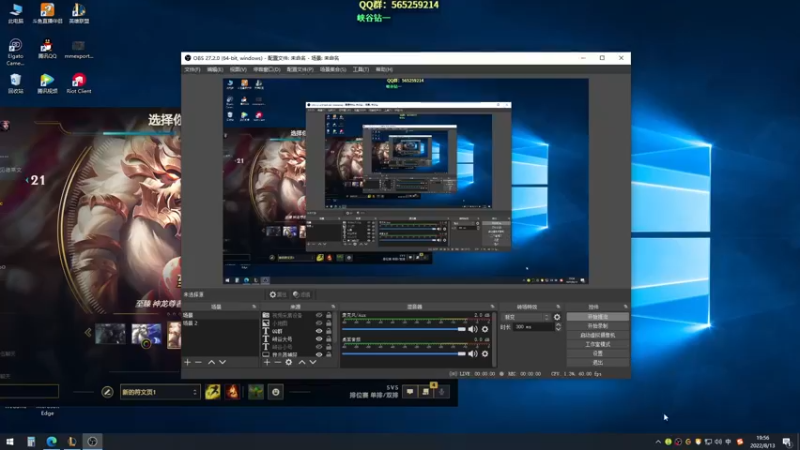This screenshot has width=800, height=450.
Task: Click the 启动虚拟摄像机 virtual camera button
Action: coord(597,335)
